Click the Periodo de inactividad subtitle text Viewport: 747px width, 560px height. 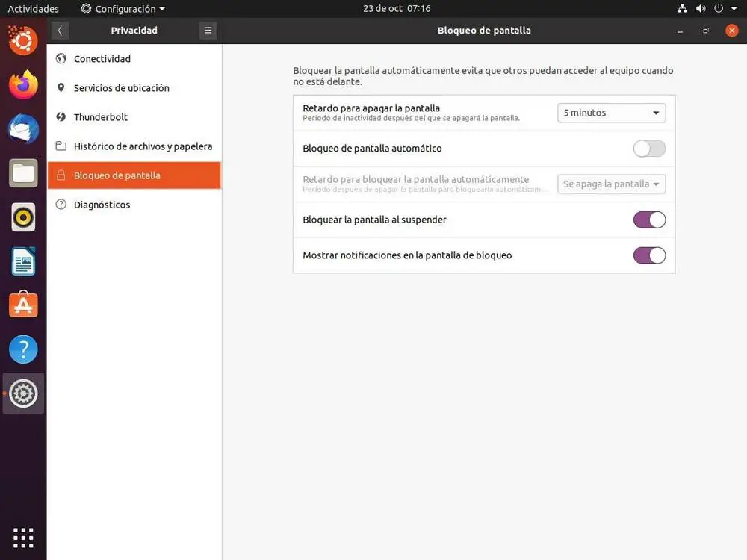[411, 118]
